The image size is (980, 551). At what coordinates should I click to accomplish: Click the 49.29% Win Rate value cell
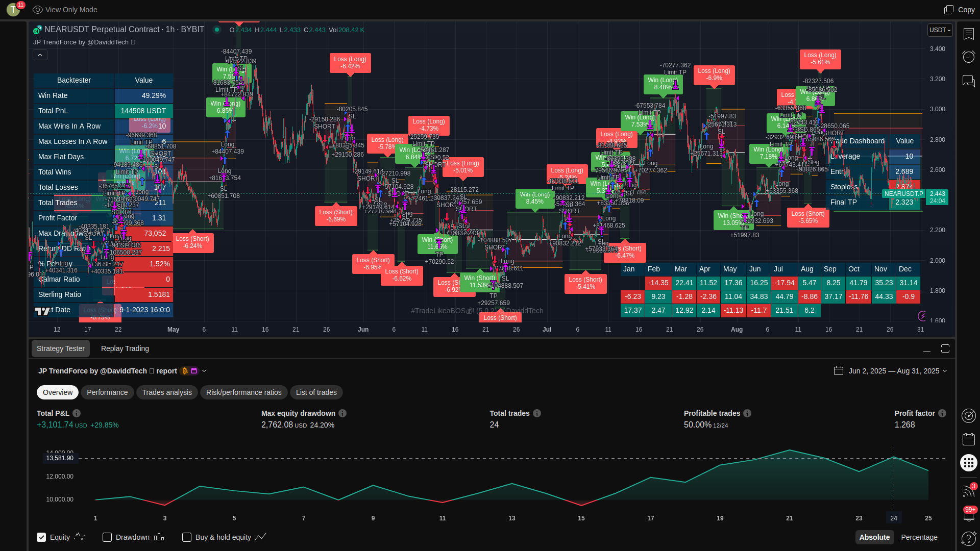[x=143, y=95]
